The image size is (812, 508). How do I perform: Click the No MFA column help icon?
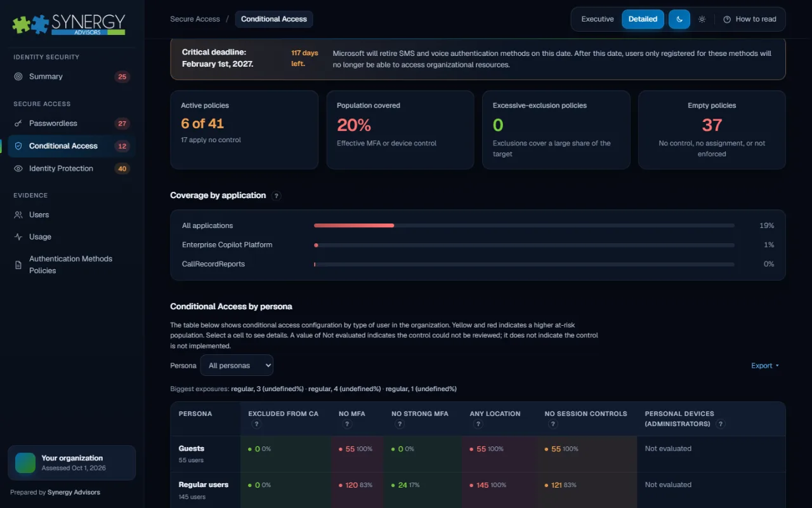(347, 424)
